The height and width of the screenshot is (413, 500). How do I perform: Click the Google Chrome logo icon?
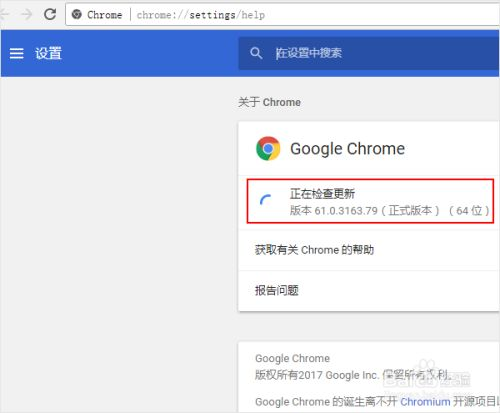(268, 148)
